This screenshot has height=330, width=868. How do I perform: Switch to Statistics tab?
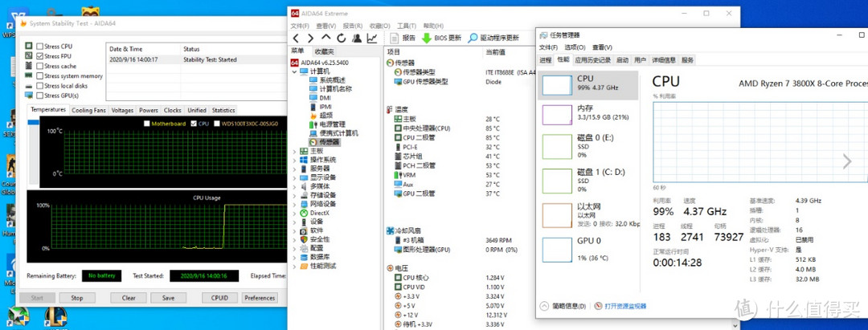[223, 110]
